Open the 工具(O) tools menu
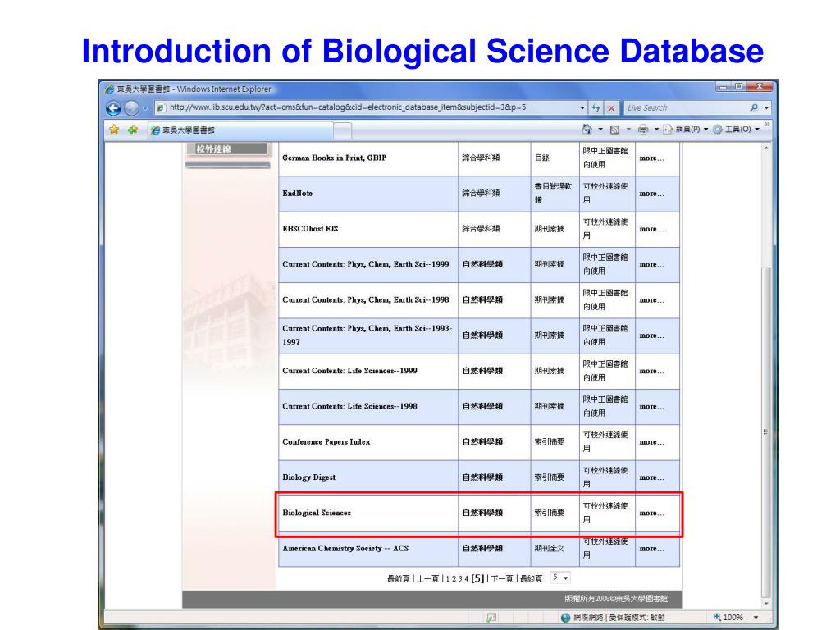 (736, 129)
